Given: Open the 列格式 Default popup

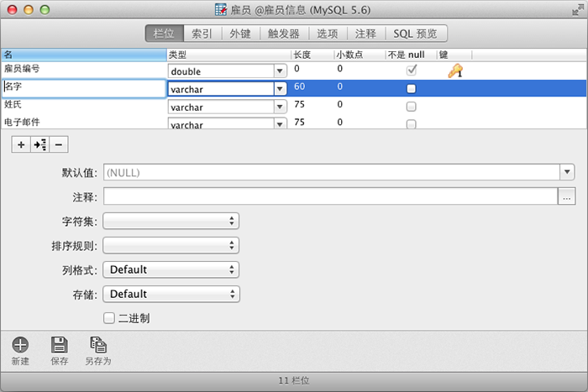Looking at the screenshot, I should (171, 269).
